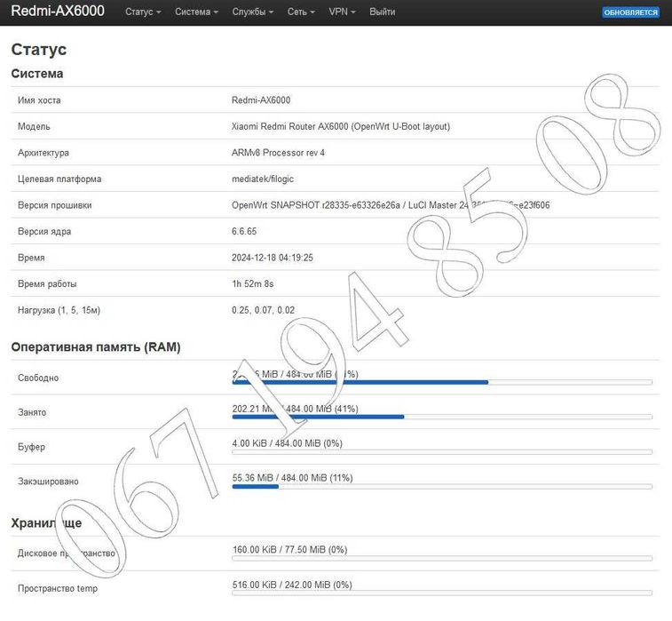Select uptime value 1h 52m 8s

[x=253, y=284]
